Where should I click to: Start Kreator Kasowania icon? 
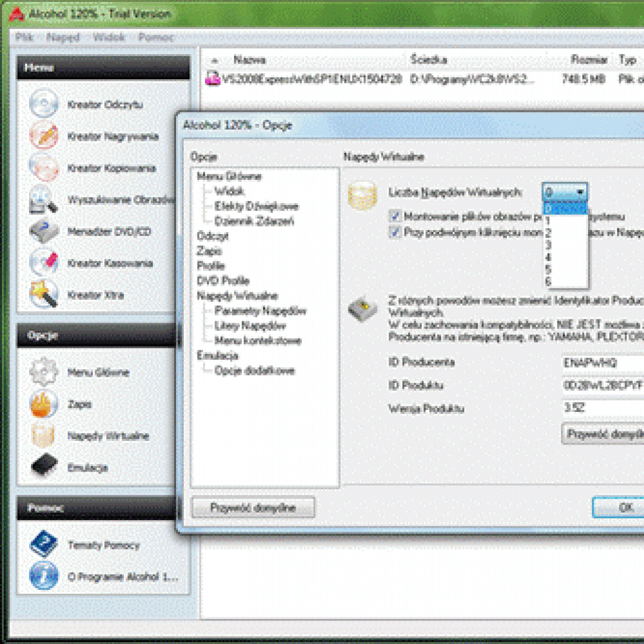tap(45, 263)
